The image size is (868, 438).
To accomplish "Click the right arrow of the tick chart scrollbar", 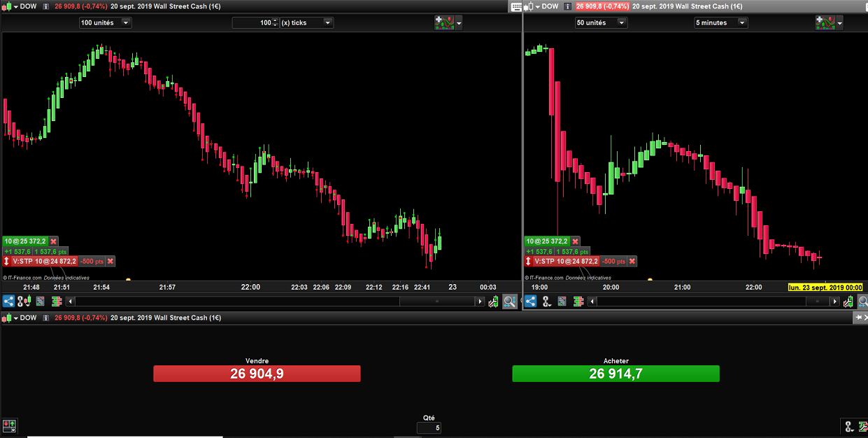I will (480, 302).
